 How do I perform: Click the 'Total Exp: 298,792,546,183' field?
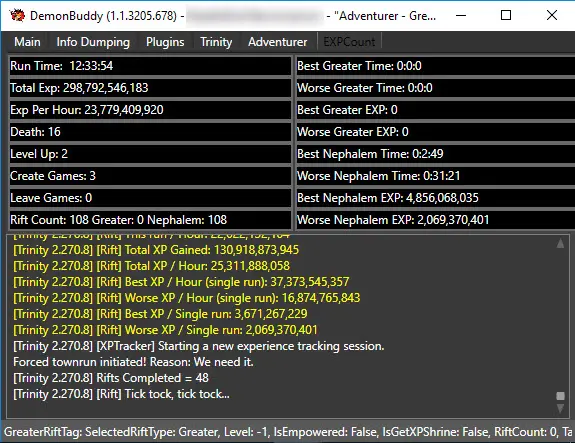tap(150, 88)
